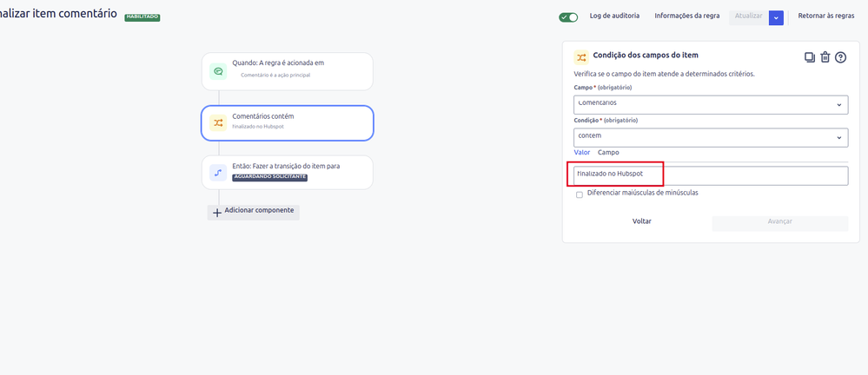This screenshot has width=868, height=375.
Task: Open help for item field condition
Action: click(840, 57)
